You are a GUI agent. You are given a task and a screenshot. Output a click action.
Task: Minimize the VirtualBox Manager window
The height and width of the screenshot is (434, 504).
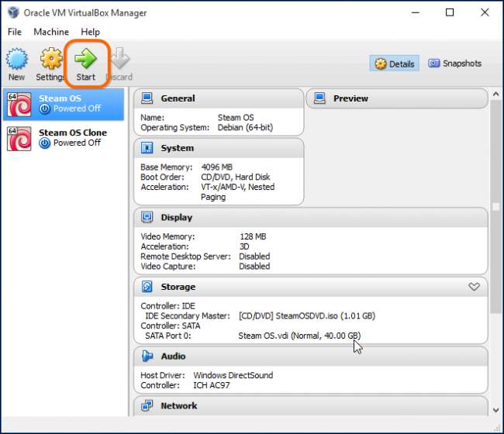[x=416, y=12]
